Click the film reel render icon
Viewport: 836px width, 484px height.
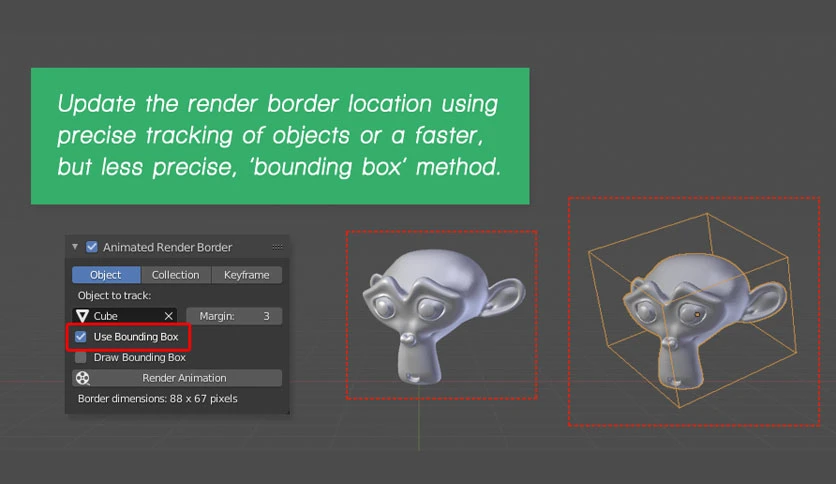83,378
